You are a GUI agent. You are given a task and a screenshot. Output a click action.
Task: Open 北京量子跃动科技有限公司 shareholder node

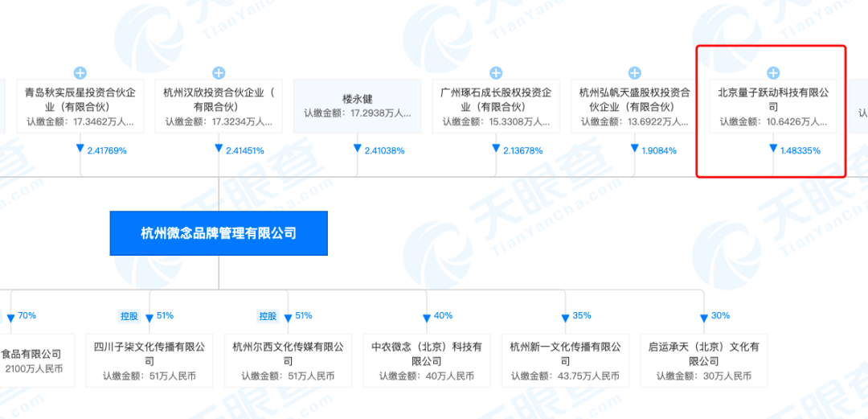pos(773,105)
